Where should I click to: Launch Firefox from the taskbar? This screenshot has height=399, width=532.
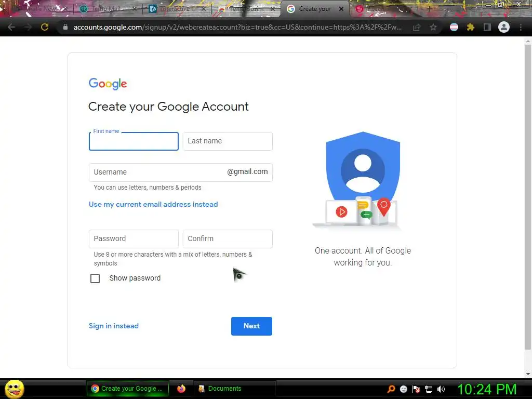tap(181, 389)
